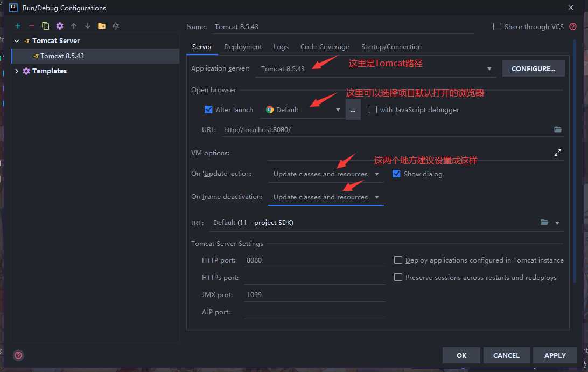Open folder icon in URL field

coord(558,129)
